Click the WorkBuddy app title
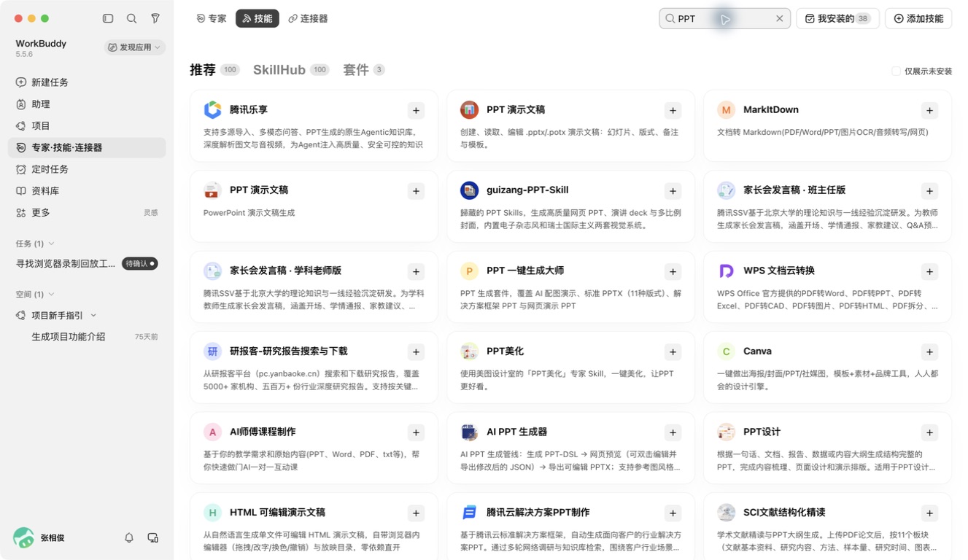The image size is (968, 560). pyautogui.click(x=41, y=43)
